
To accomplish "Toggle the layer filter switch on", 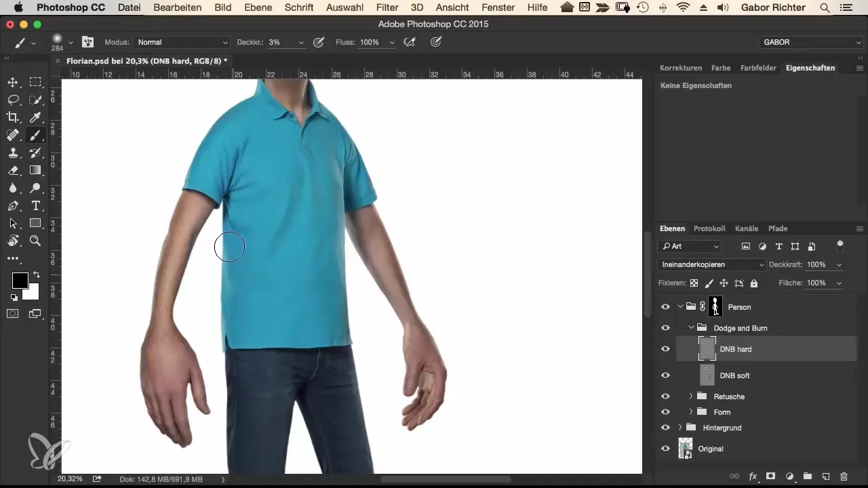I will 840,245.
